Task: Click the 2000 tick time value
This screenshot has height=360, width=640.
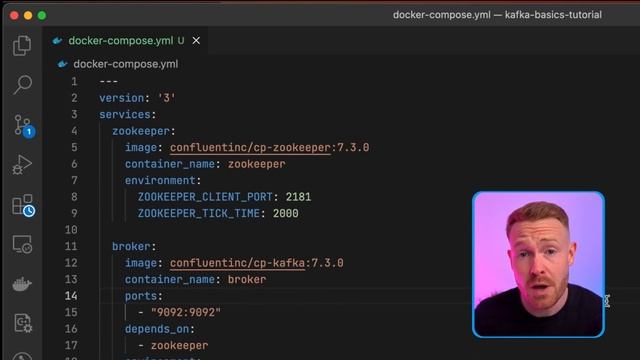Action: click(x=286, y=213)
